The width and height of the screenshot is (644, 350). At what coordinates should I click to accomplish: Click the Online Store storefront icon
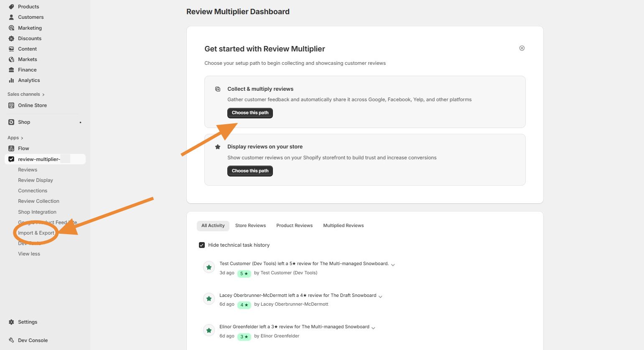pos(11,105)
